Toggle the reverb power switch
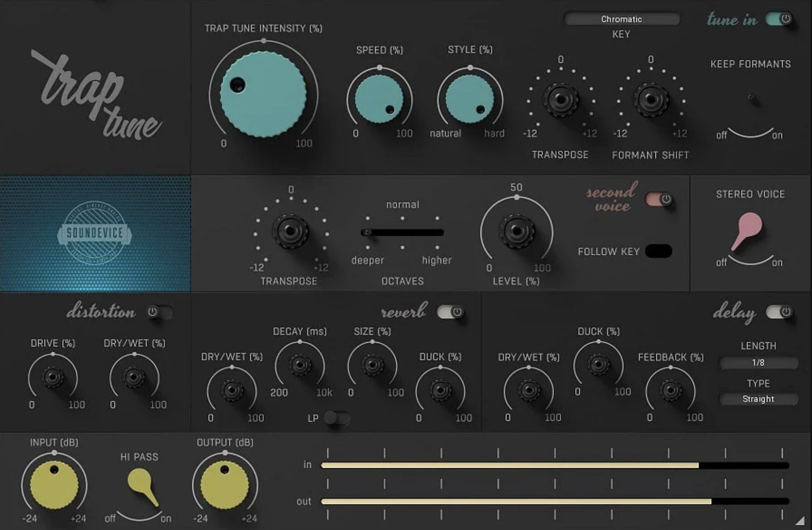Viewport: 812px width, 530px height. coord(451,312)
